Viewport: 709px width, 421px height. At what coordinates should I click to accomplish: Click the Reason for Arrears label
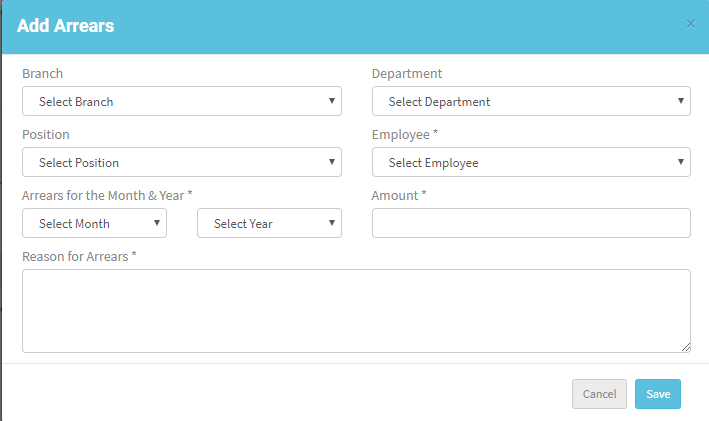(x=79, y=257)
